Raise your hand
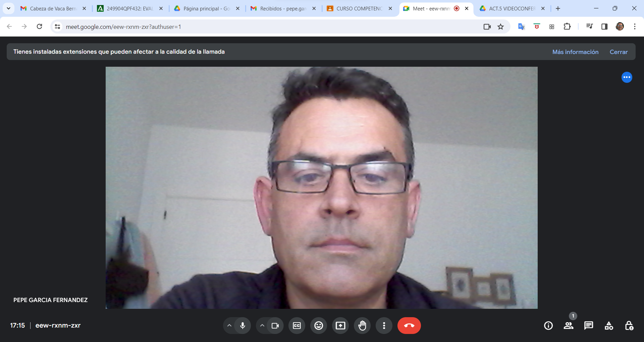 coord(362,326)
